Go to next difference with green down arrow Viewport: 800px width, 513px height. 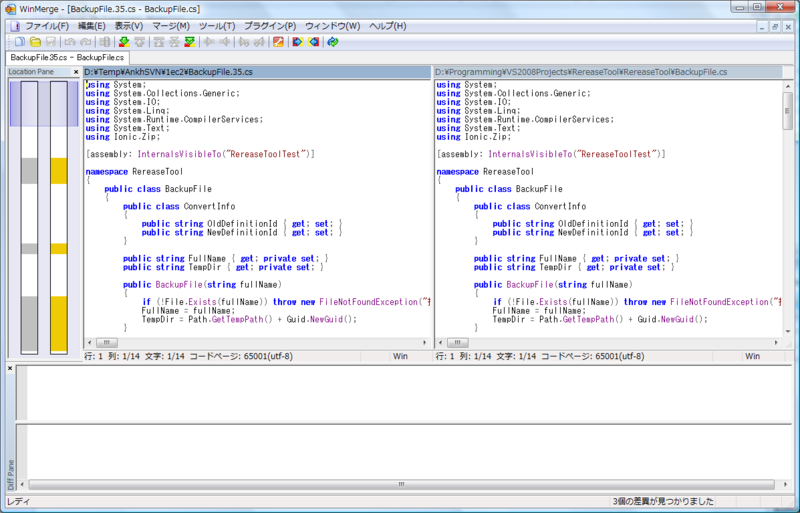click(x=123, y=42)
